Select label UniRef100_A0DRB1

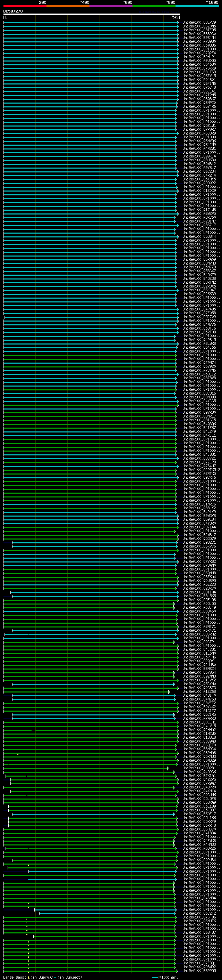pyautogui.click(x=199, y=768)
